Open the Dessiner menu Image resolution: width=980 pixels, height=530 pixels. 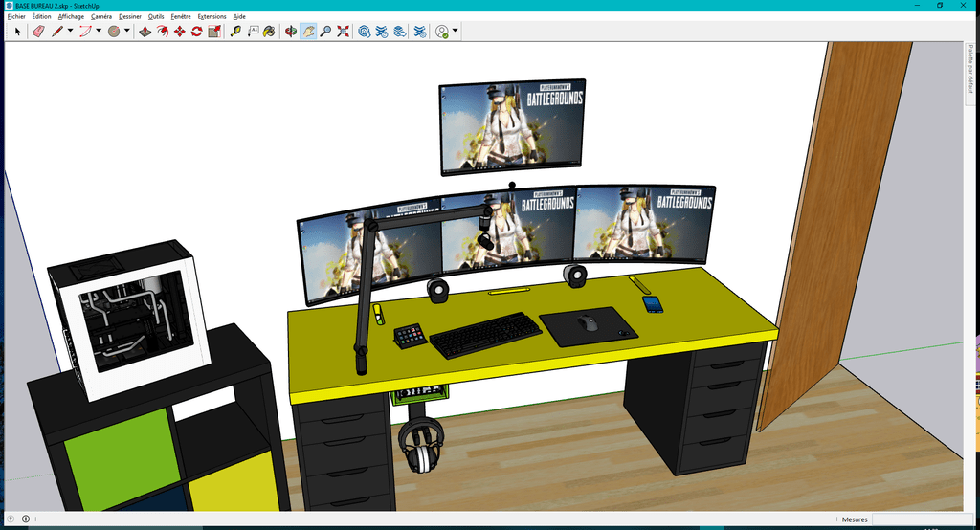(130, 17)
